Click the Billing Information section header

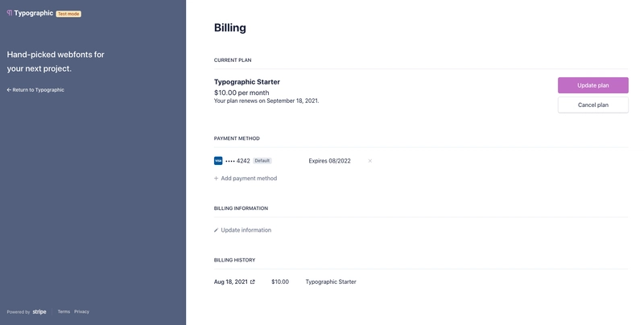[241, 208]
